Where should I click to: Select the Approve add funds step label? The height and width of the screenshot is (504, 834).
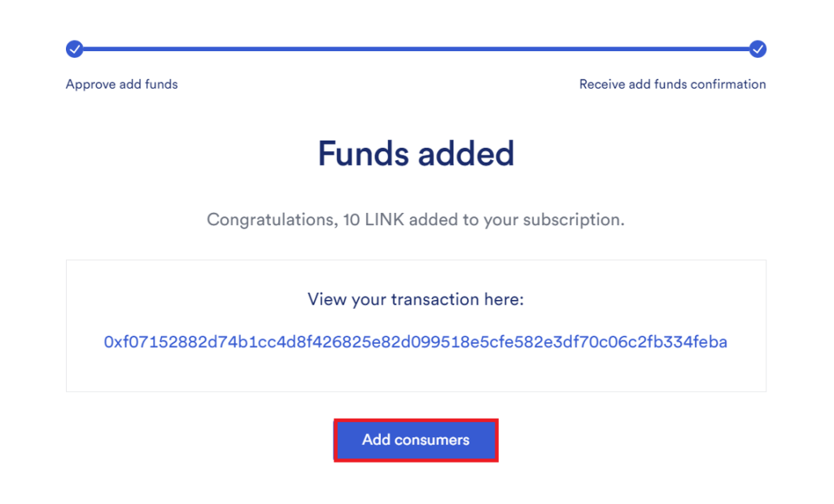click(122, 84)
